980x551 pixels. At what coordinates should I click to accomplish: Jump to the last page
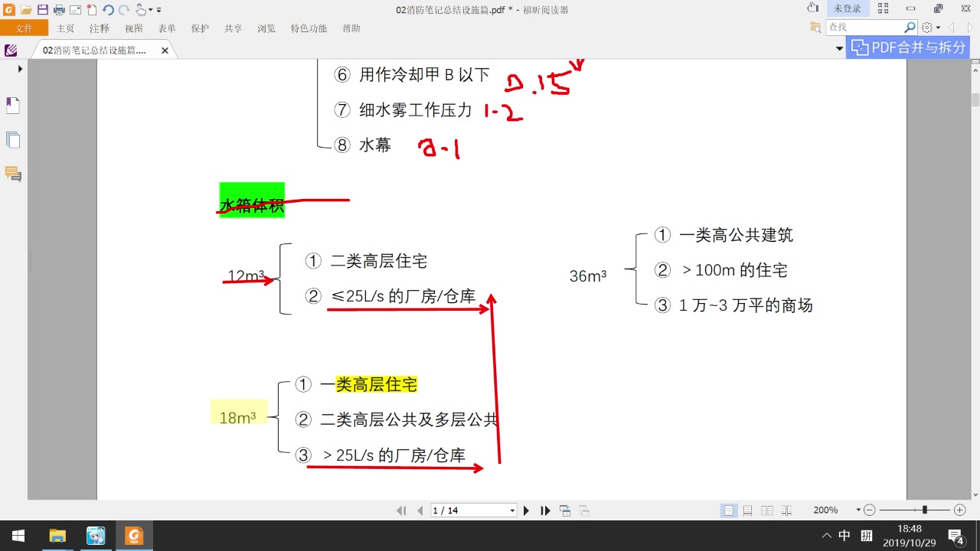coord(545,510)
